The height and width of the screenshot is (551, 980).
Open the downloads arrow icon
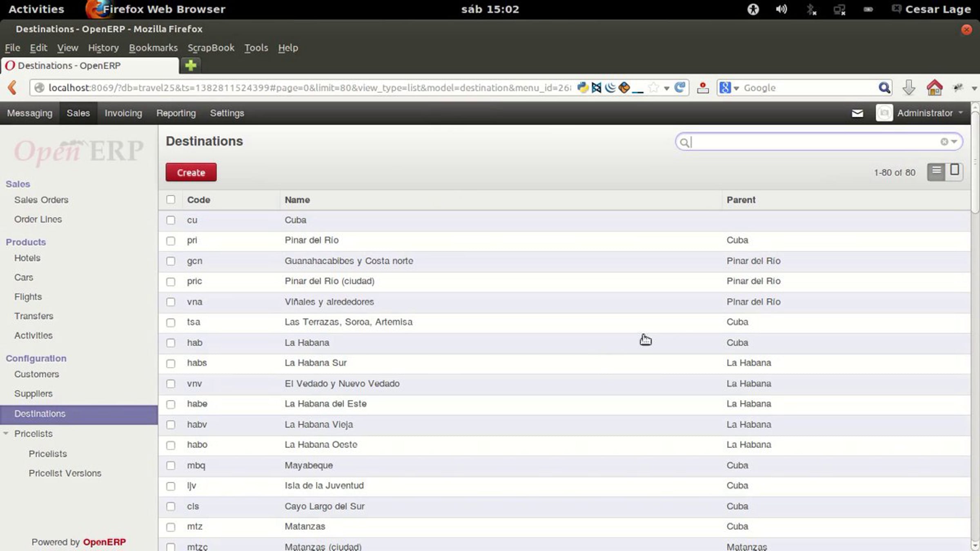(909, 88)
